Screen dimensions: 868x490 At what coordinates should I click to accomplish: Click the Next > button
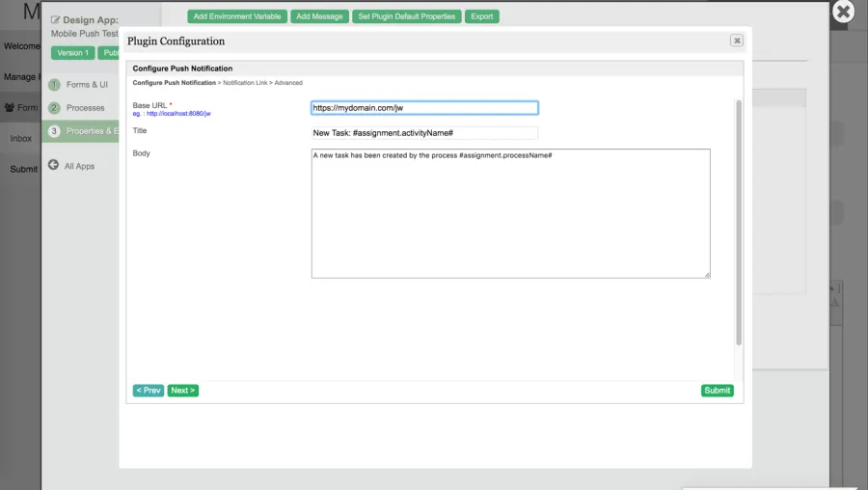[182, 391]
